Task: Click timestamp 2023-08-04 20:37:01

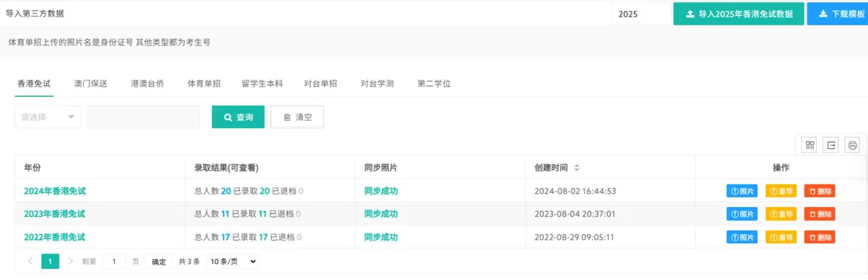Action: click(x=575, y=214)
